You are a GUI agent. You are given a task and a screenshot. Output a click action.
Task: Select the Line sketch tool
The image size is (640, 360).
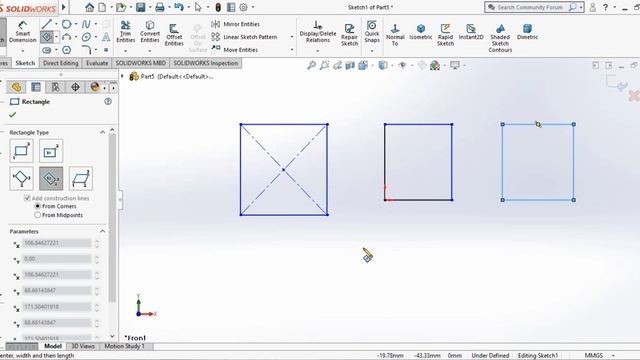point(47,24)
